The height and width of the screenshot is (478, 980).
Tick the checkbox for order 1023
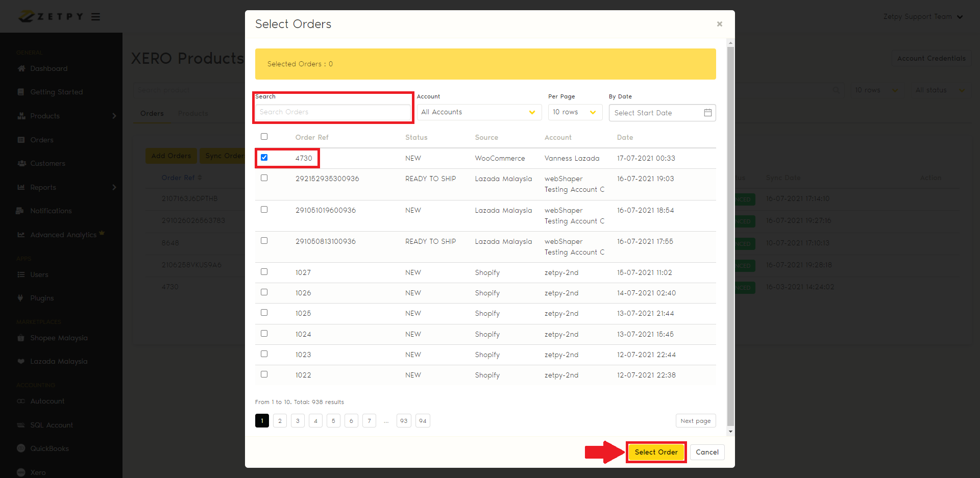point(264,354)
